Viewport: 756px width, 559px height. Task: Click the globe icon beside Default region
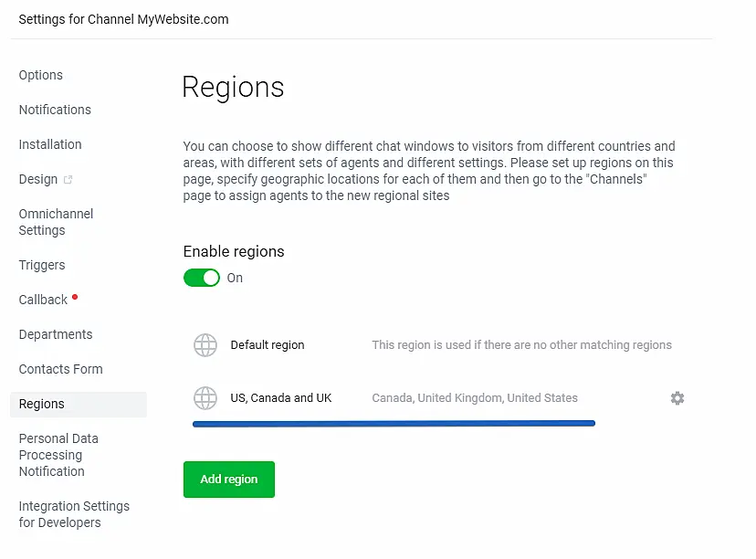pos(205,345)
